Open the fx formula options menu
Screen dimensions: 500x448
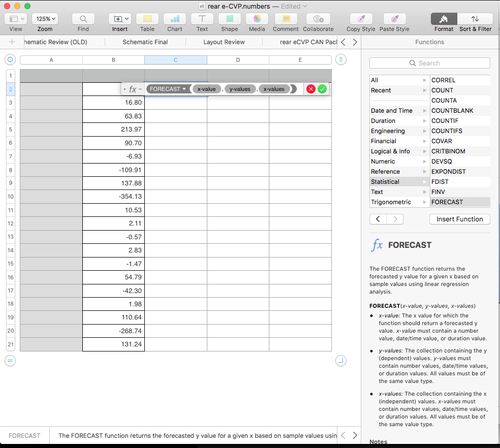tap(135, 89)
